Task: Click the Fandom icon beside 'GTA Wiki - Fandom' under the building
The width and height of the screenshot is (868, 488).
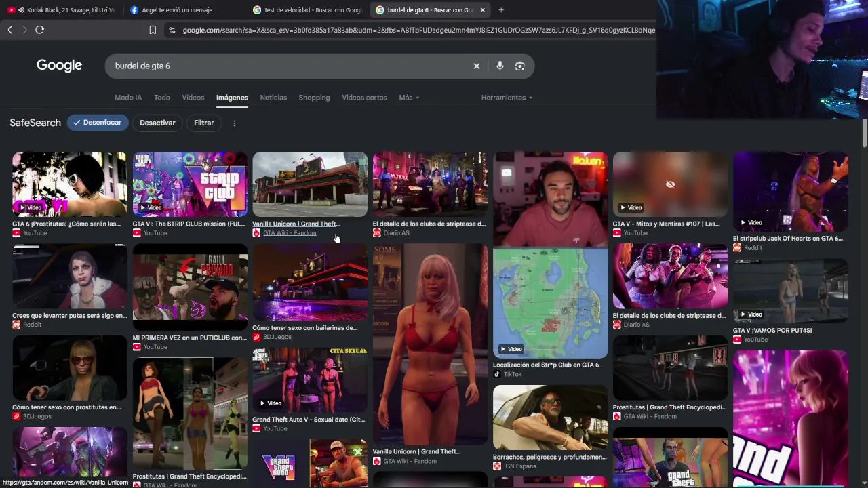Action: click(x=256, y=233)
